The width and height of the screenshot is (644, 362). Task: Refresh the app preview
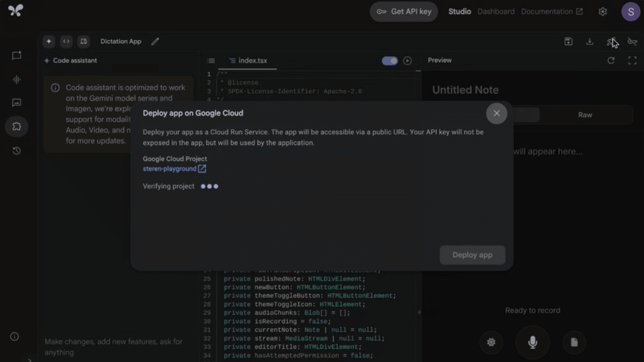pos(611,60)
